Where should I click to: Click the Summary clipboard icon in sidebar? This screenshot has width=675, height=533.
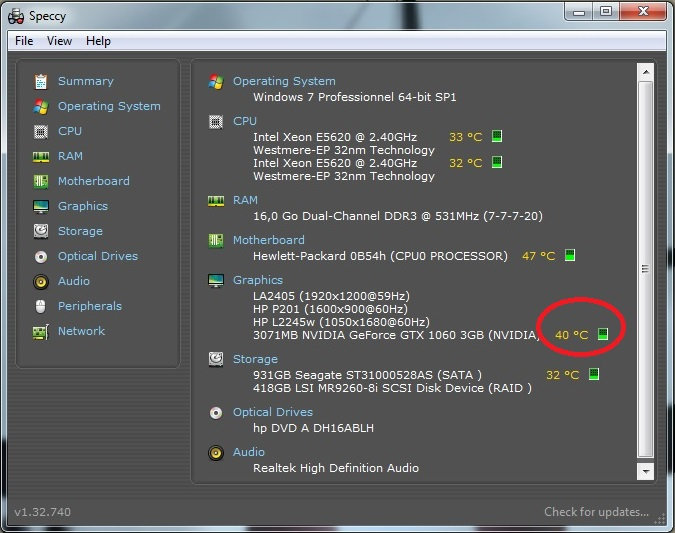tap(41, 81)
